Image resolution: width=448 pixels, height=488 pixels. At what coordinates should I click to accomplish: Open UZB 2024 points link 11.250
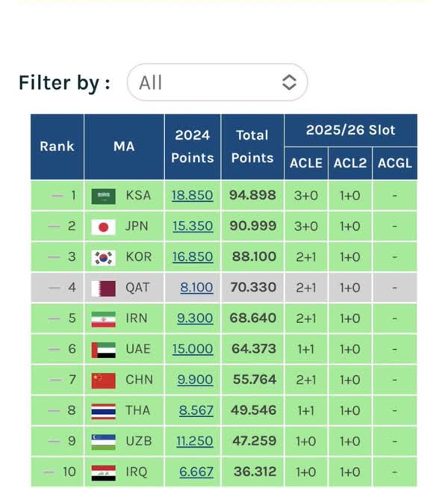coord(194,441)
